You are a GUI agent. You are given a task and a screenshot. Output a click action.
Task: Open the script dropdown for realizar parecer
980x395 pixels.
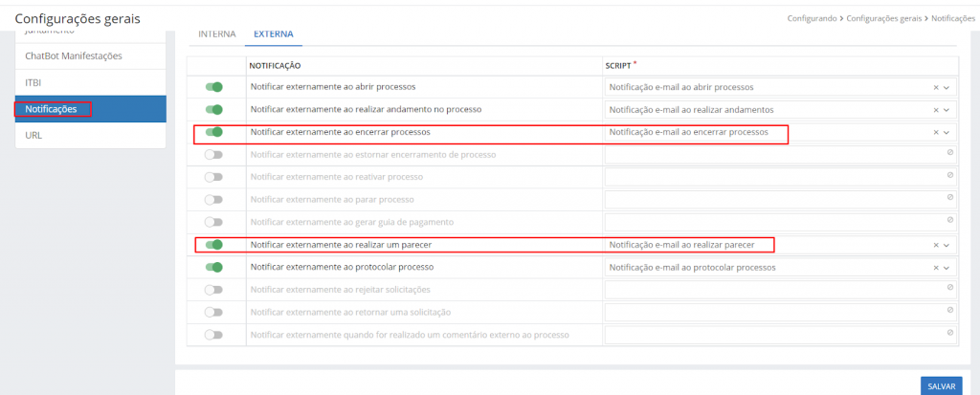(x=947, y=245)
